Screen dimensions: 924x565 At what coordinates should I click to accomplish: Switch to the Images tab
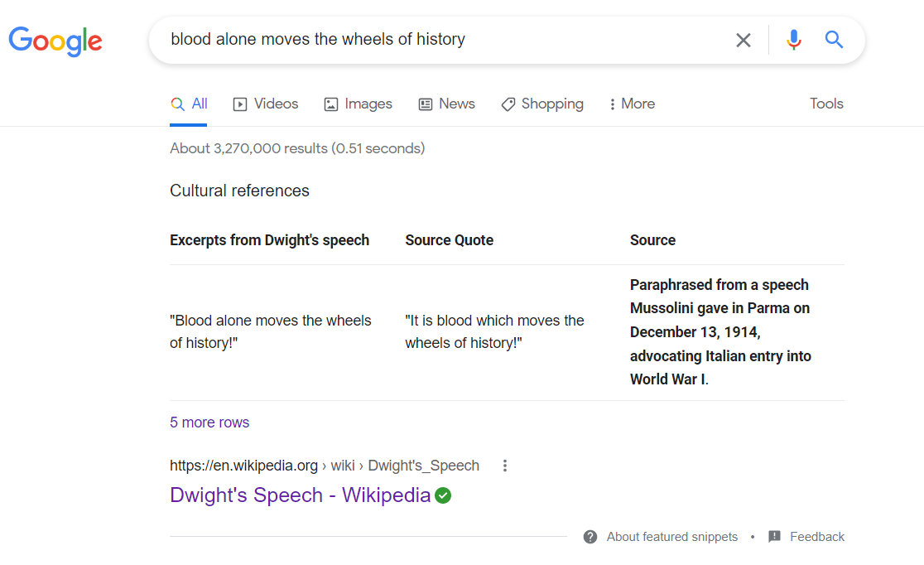[x=359, y=104]
